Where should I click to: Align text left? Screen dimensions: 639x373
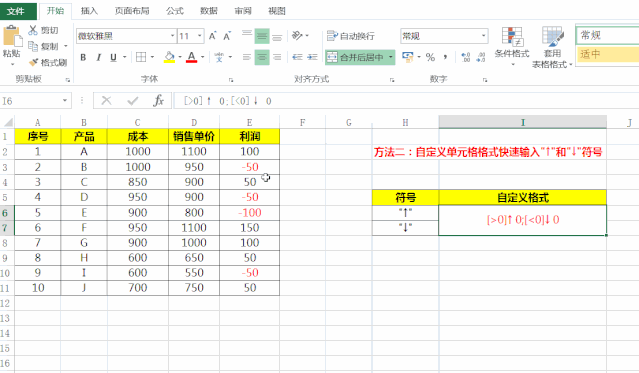[x=247, y=57]
